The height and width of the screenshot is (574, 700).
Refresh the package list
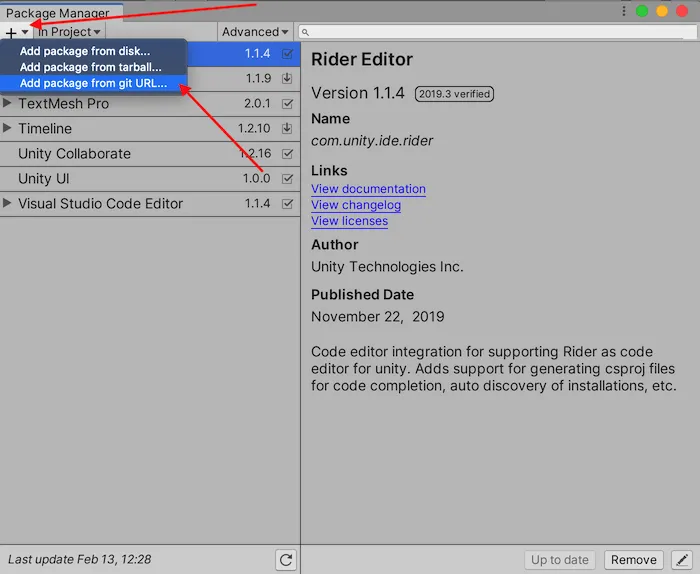(286, 560)
